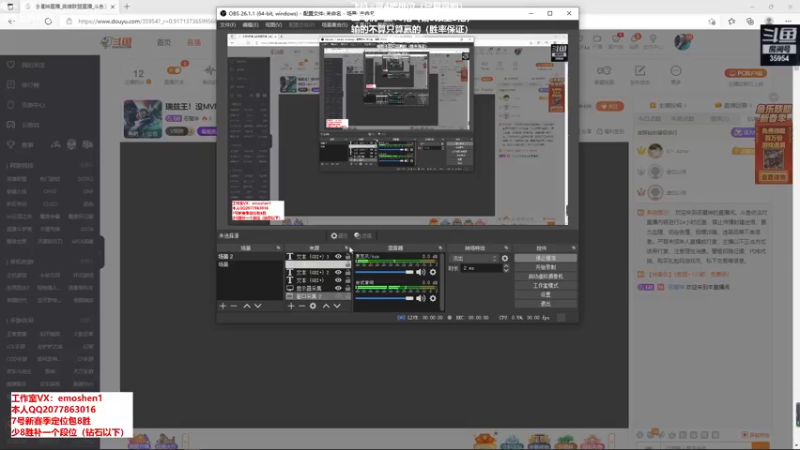Mute the second audio mixer channel speaker
Image resolution: width=800 pixels, height=450 pixels.
click(x=420, y=298)
